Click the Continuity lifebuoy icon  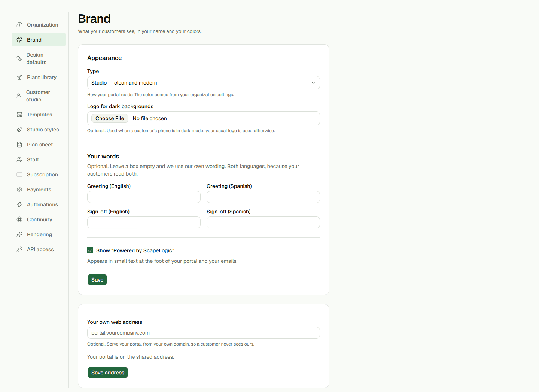coord(19,219)
